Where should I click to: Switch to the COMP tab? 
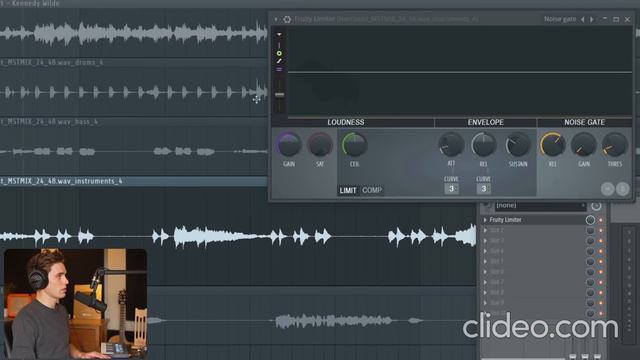(x=372, y=190)
